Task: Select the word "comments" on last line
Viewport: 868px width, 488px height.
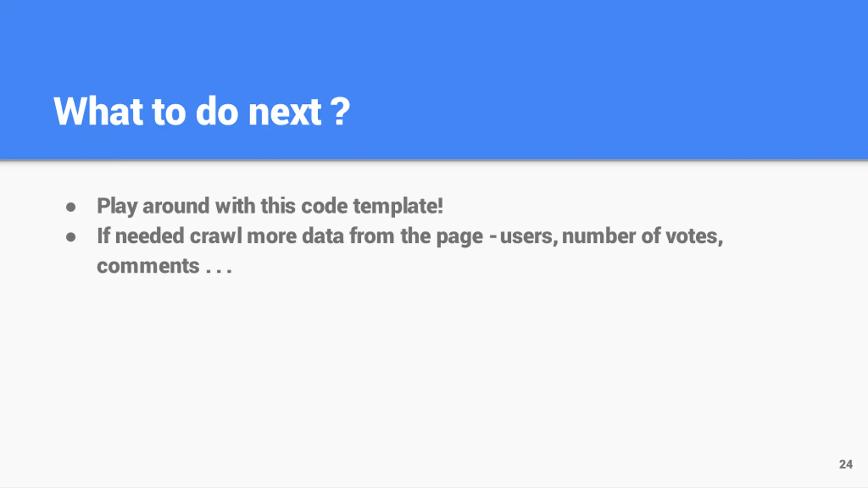Action: pyautogui.click(x=148, y=266)
